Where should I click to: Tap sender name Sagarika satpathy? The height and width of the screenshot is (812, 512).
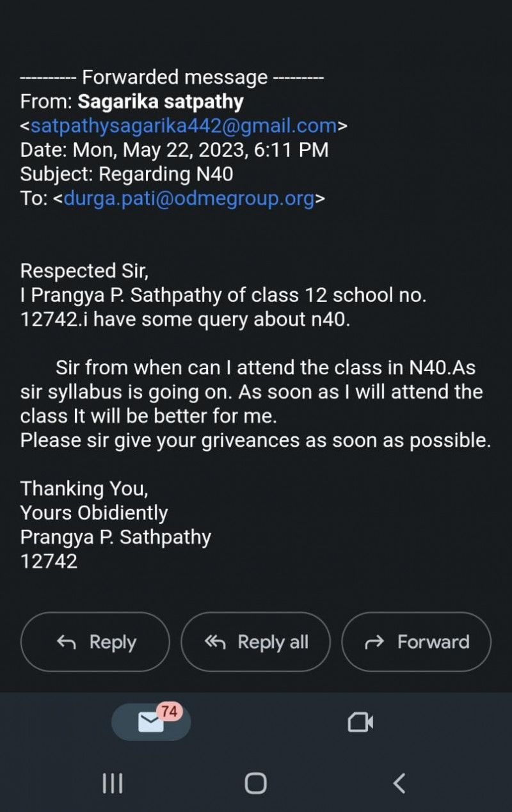pyautogui.click(x=161, y=101)
